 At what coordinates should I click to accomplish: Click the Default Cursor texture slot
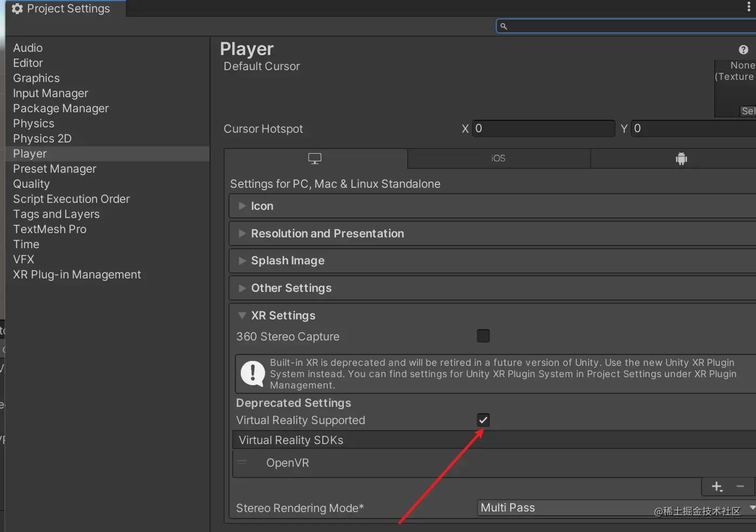[735, 88]
